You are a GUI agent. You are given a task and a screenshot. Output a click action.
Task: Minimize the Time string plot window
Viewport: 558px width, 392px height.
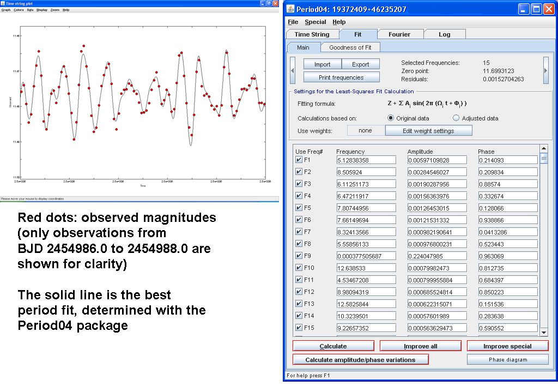tap(263, 3)
